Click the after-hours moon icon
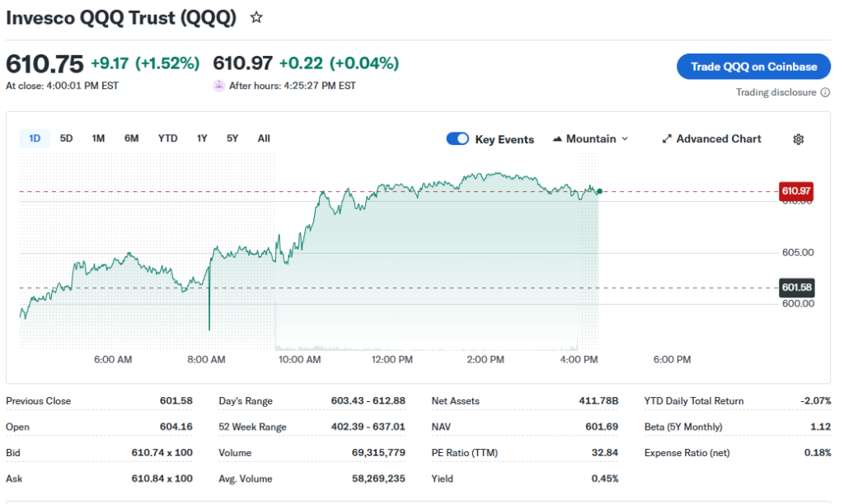 click(x=218, y=86)
